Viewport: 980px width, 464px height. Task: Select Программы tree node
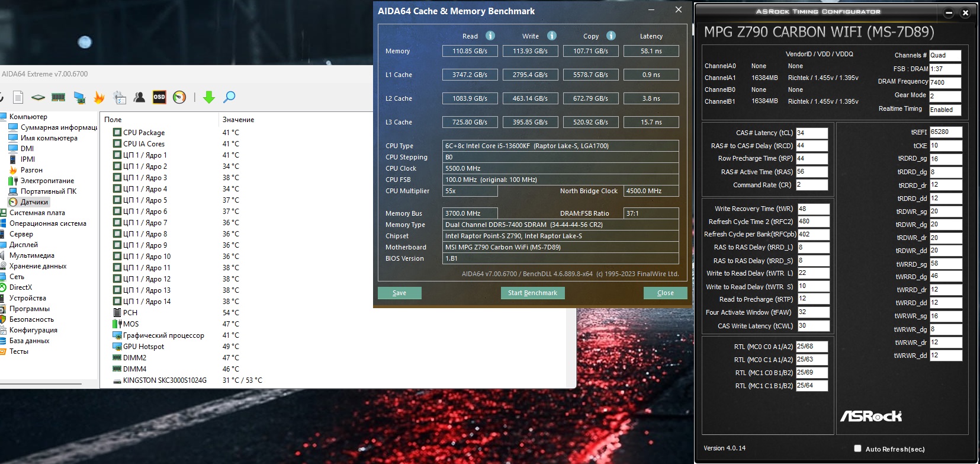coord(29,309)
